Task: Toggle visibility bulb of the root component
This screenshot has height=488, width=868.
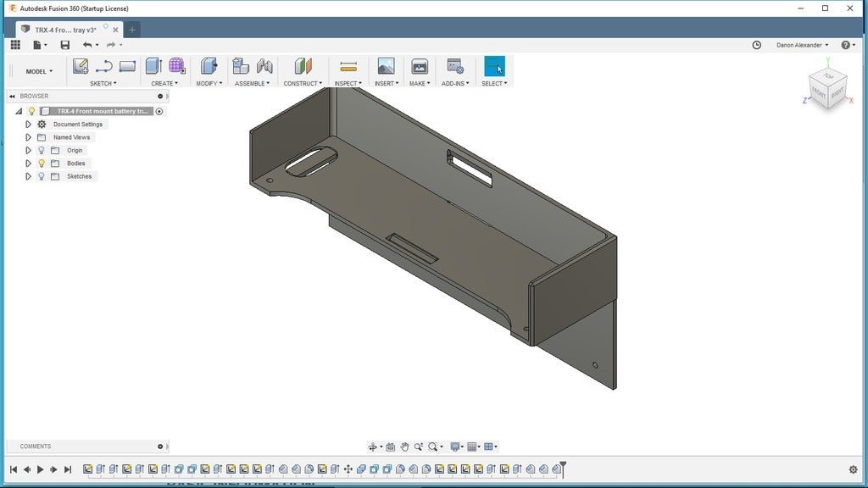Action: (31, 111)
